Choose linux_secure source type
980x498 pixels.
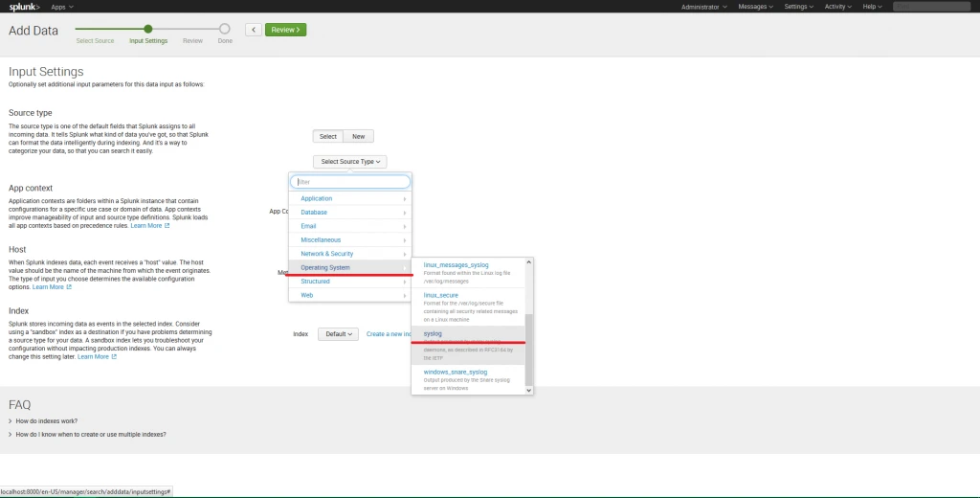tap(442, 295)
